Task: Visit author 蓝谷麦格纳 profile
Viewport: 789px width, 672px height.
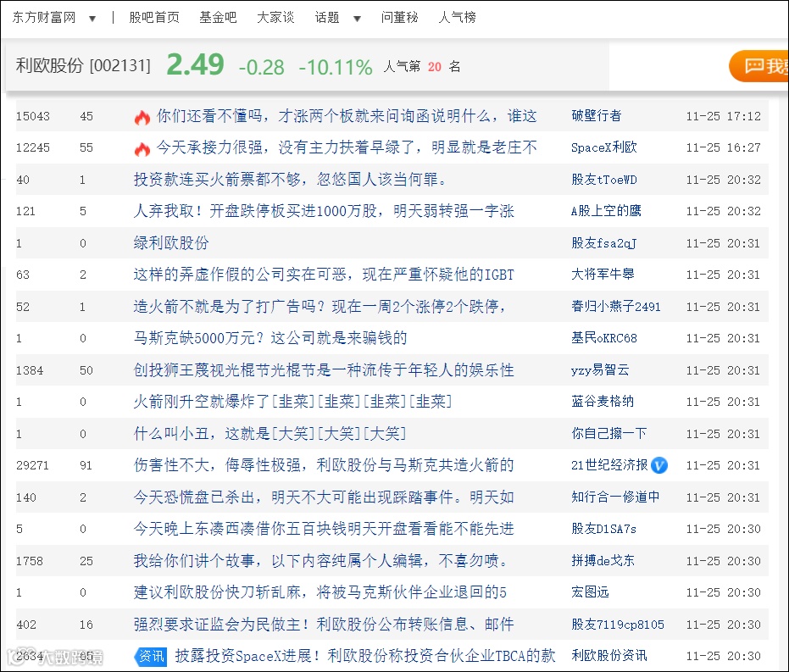Action: pyautogui.click(x=603, y=402)
